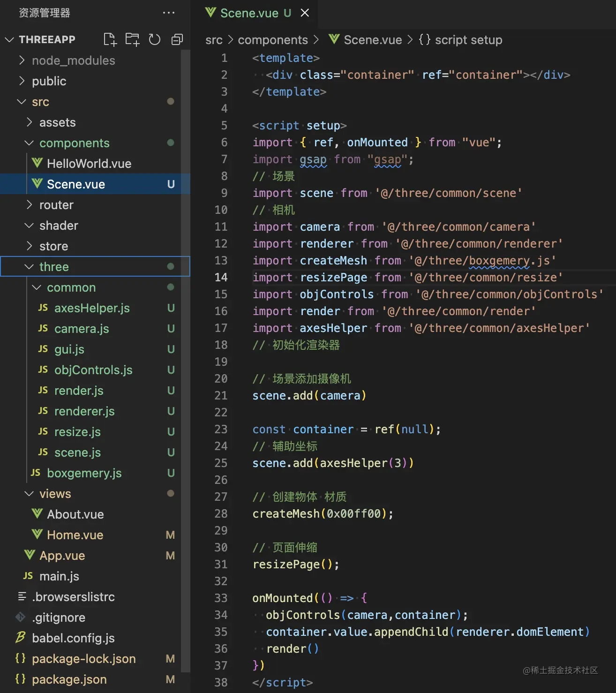Close the Scene.vue editor tab
The height and width of the screenshot is (693, 616).
305,13
